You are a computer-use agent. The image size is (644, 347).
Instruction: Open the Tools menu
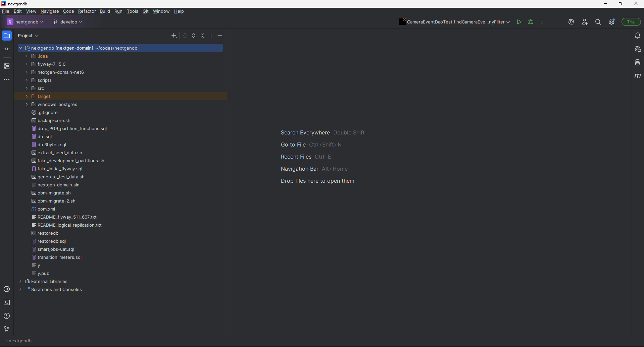point(133,11)
